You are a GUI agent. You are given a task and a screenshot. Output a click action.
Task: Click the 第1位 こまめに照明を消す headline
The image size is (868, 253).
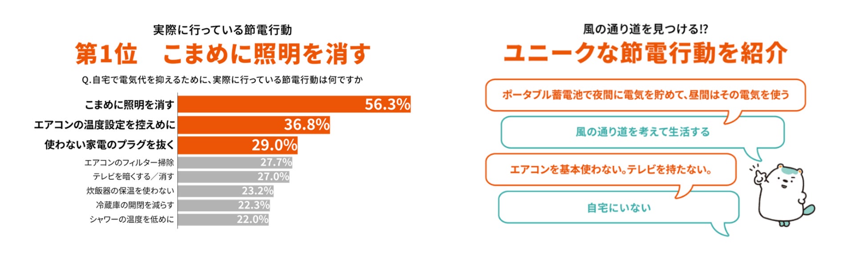coord(223,54)
